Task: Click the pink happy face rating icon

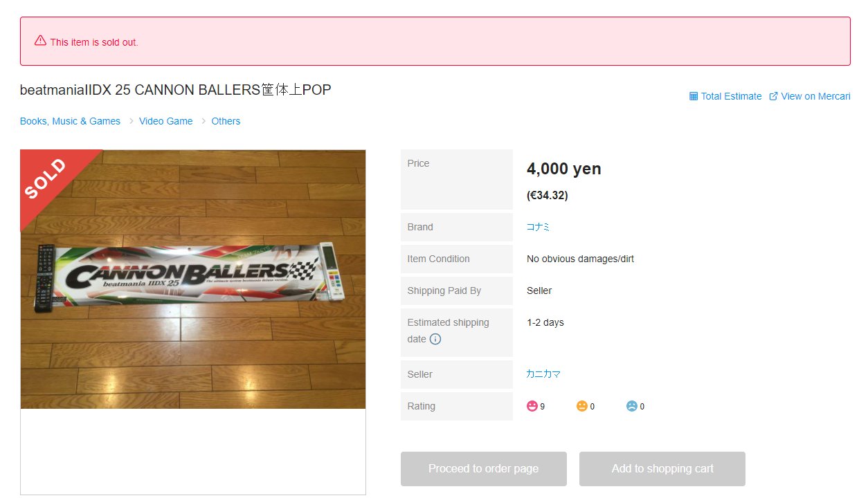Action: (532, 406)
